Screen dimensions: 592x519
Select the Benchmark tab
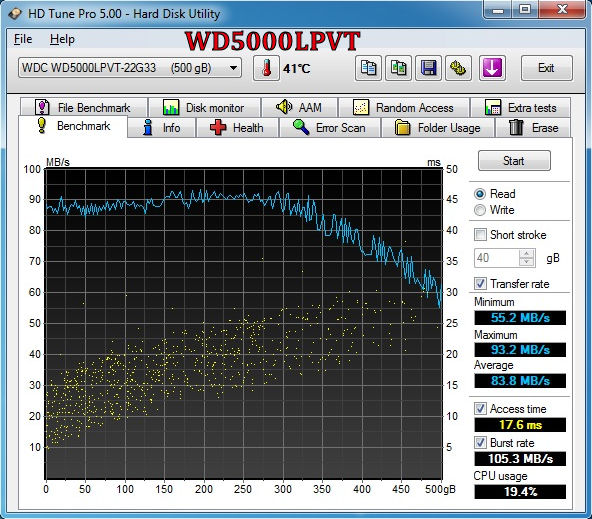click(x=73, y=126)
